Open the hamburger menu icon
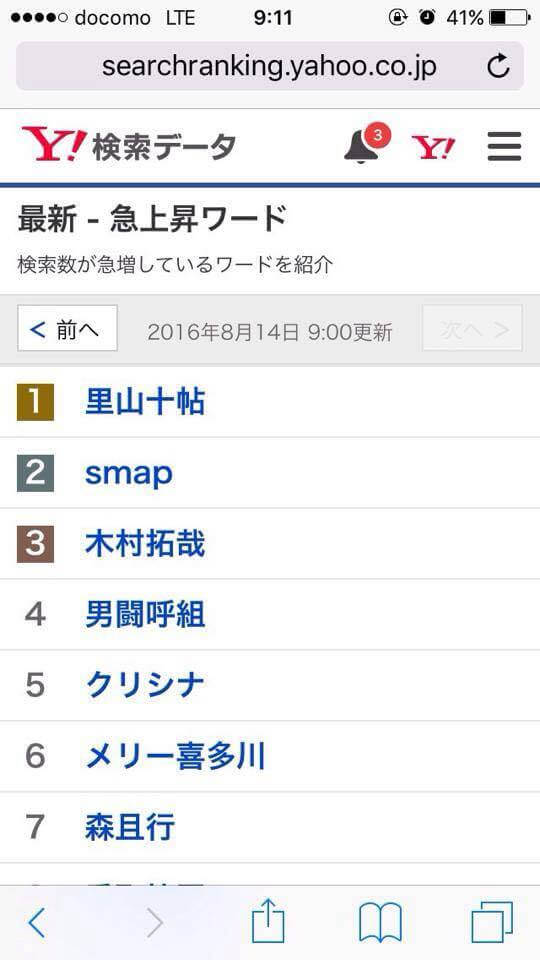 (x=504, y=146)
